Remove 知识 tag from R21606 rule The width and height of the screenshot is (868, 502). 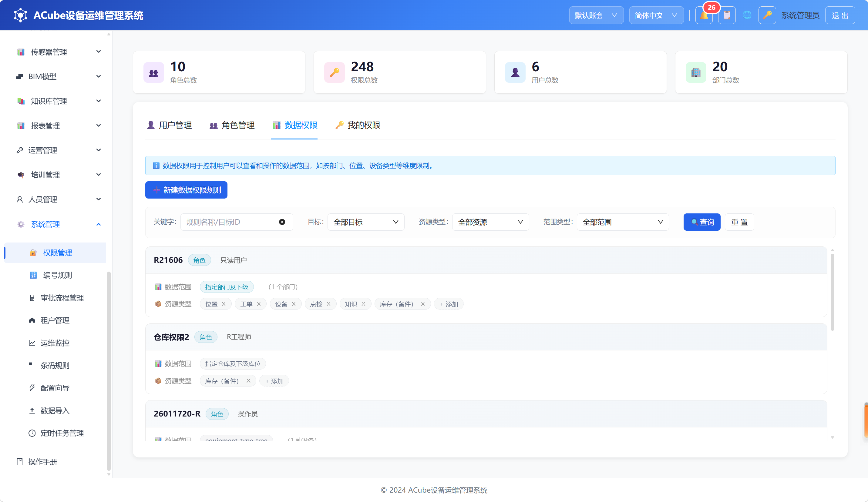pos(363,304)
